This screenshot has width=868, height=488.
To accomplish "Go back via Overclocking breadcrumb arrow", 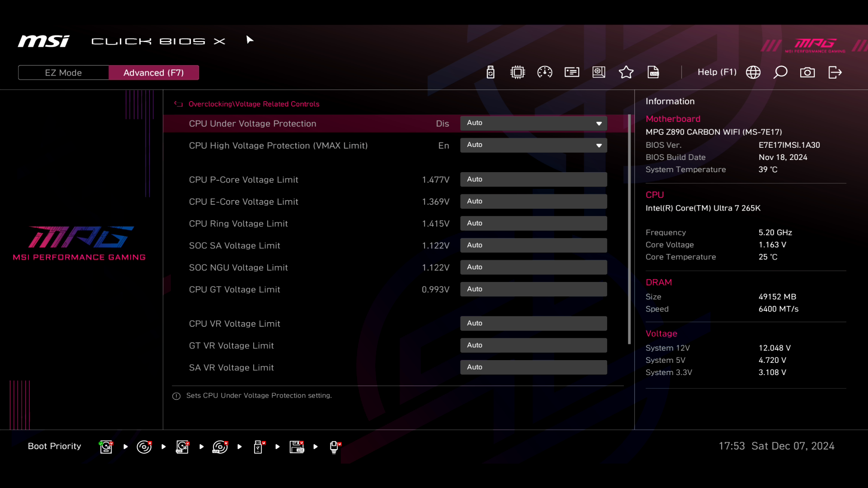I will (179, 104).
